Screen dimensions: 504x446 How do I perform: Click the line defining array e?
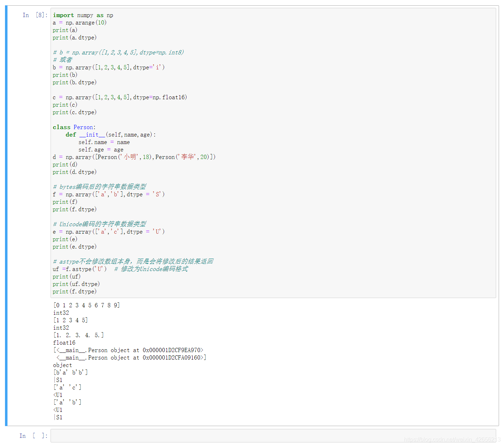coord(109,232)
